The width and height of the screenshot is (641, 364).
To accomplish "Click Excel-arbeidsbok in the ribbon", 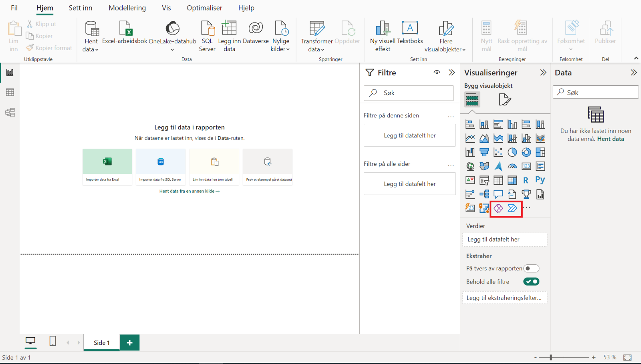I will click(125, 32).
